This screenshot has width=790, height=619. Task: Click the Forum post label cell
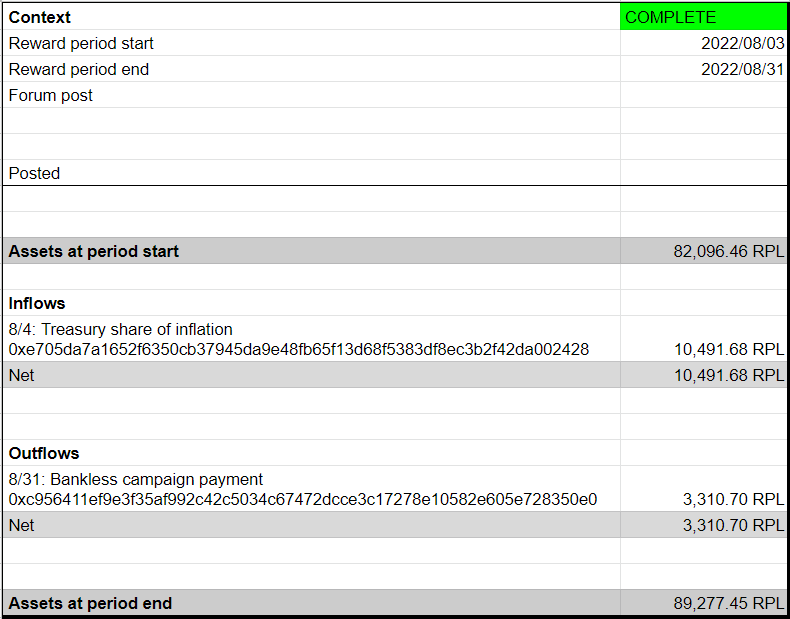pos(311,95)
